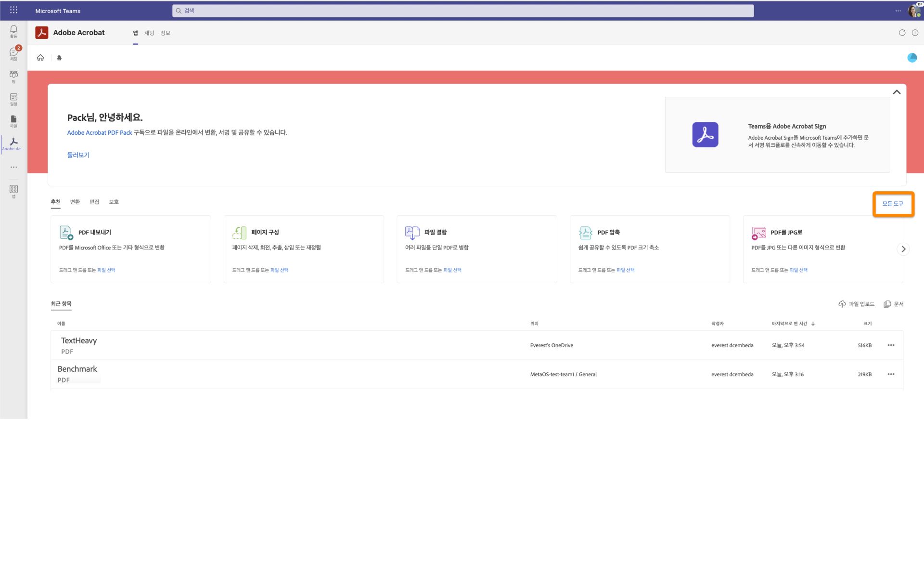
Task: Open Chat with unread badge in sidebar
Action: point(13,53)
